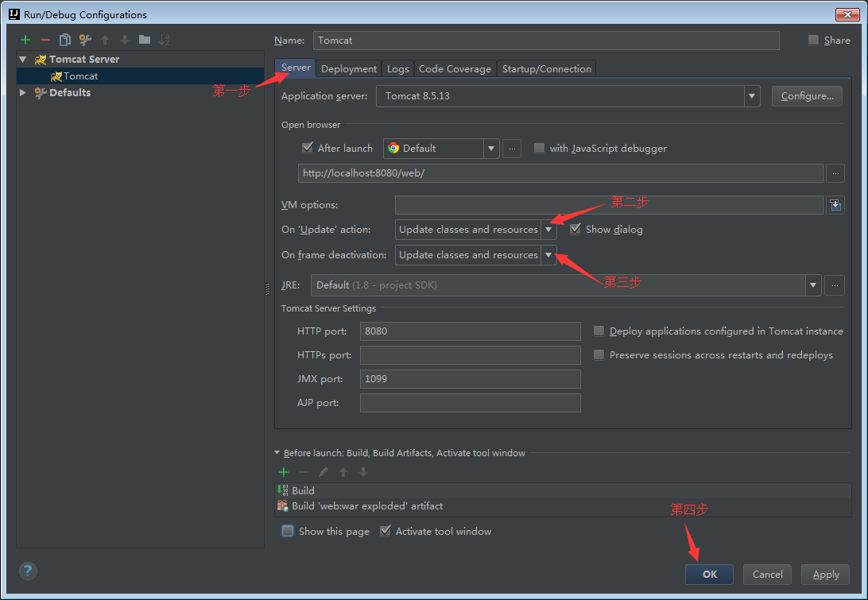Click the Configure... button
This screenshot has width=868, height=600.
tap(807, 96)
